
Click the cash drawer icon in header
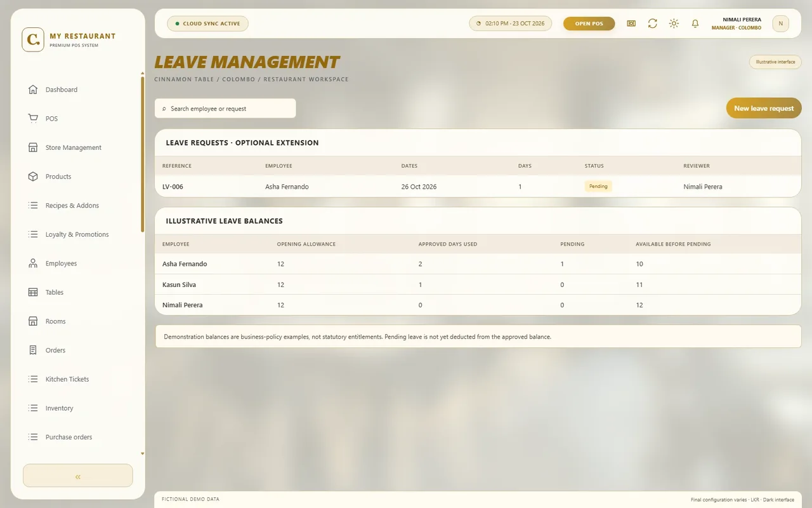(x=631, y=23)
